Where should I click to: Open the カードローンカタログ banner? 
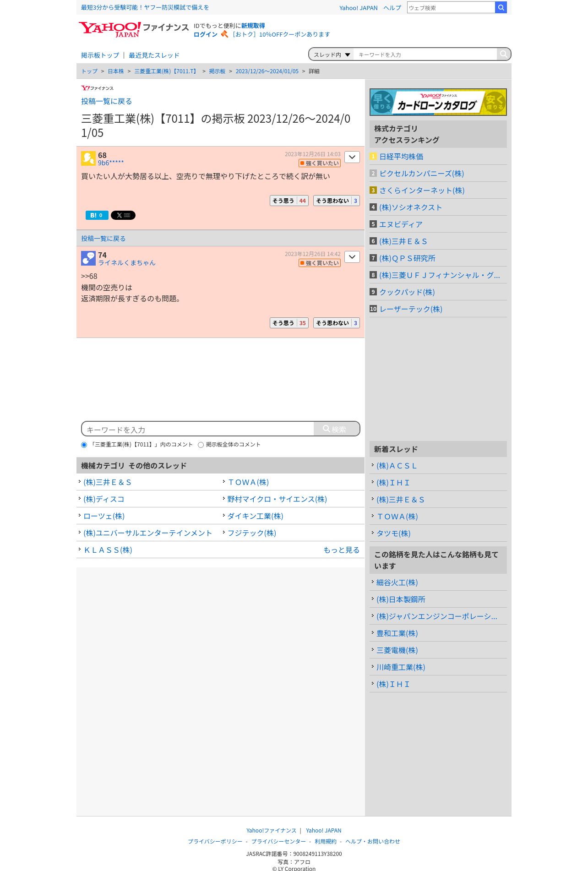(438, 102)
